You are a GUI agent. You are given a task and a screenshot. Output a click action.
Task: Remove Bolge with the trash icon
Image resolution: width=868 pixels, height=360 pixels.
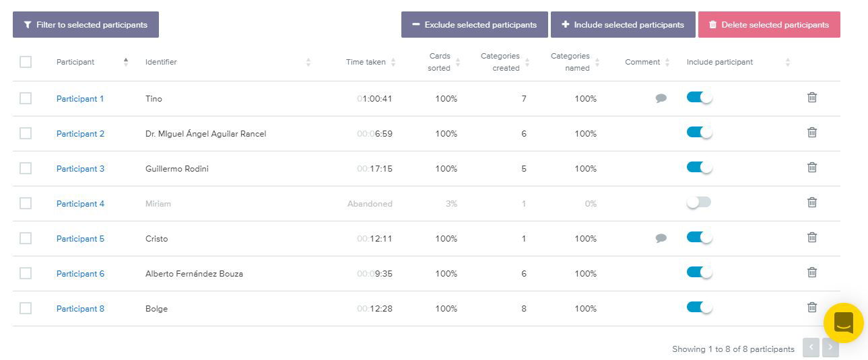[x=812, y=308]
